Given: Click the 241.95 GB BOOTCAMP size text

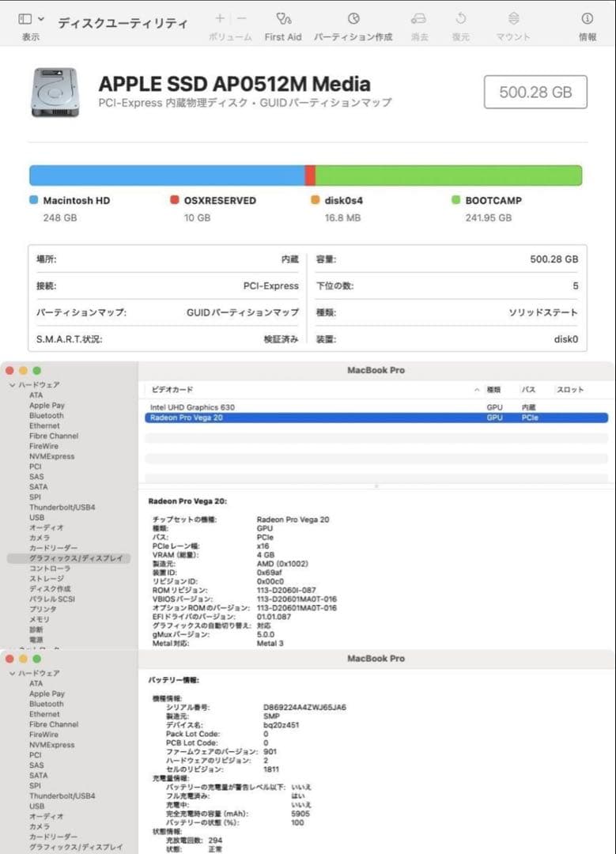Looking at the screenshot, I should (489, 218).
